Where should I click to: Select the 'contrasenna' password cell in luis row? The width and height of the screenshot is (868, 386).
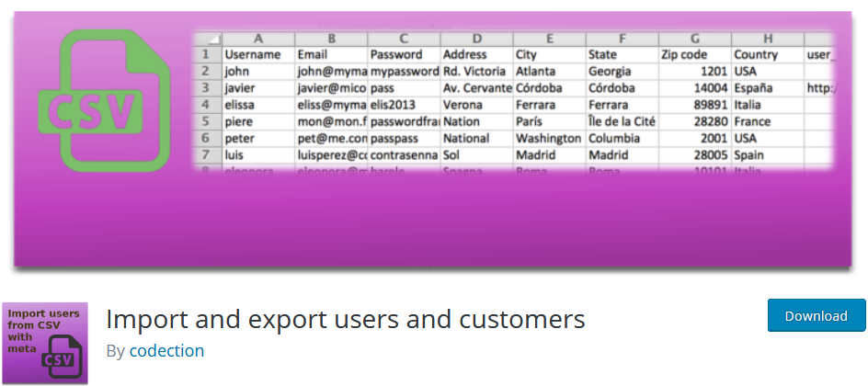pyautogui.click(x=403, y=155)
